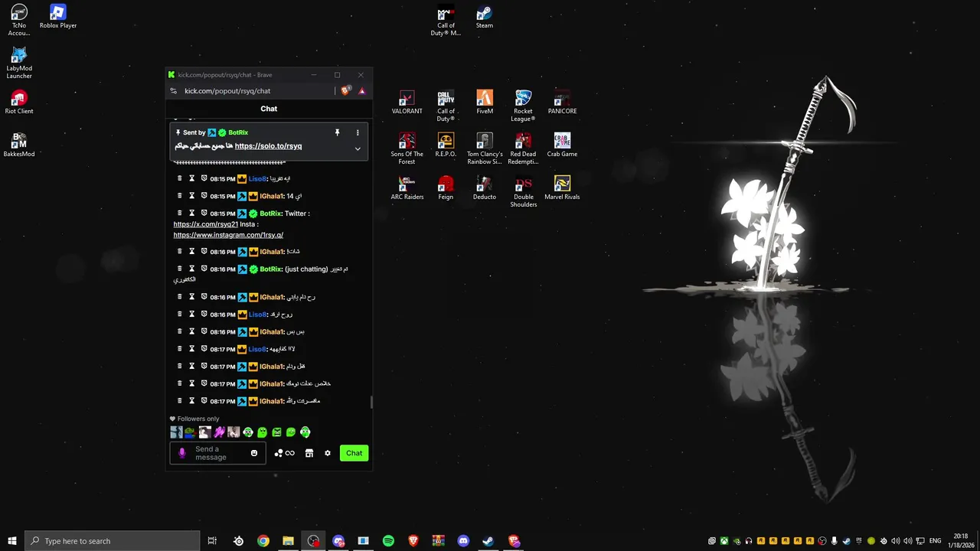Viewport: 980px width, 551px height.
Task: Open the emoji picker in message box
Action: pyautogui.click(x=254, y=453)
